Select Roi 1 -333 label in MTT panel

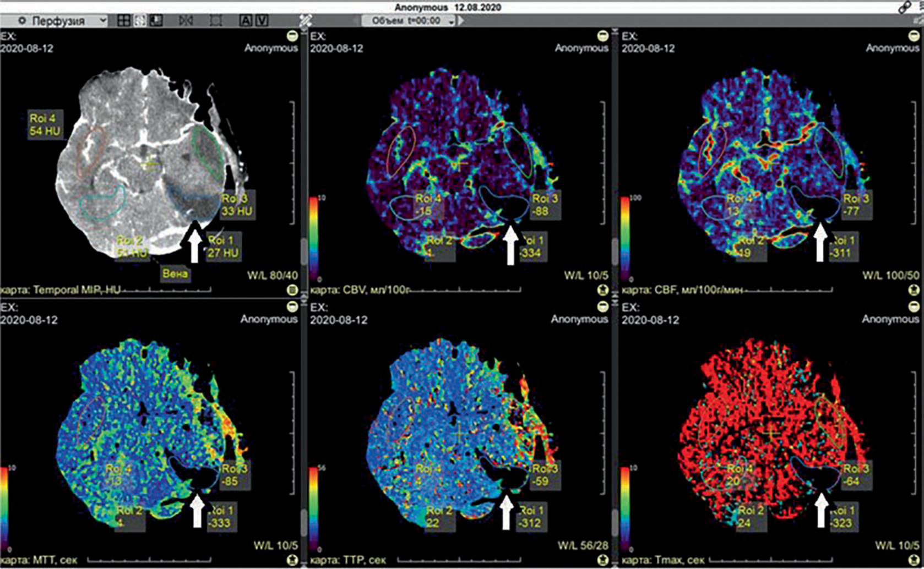tap(221, 517)
